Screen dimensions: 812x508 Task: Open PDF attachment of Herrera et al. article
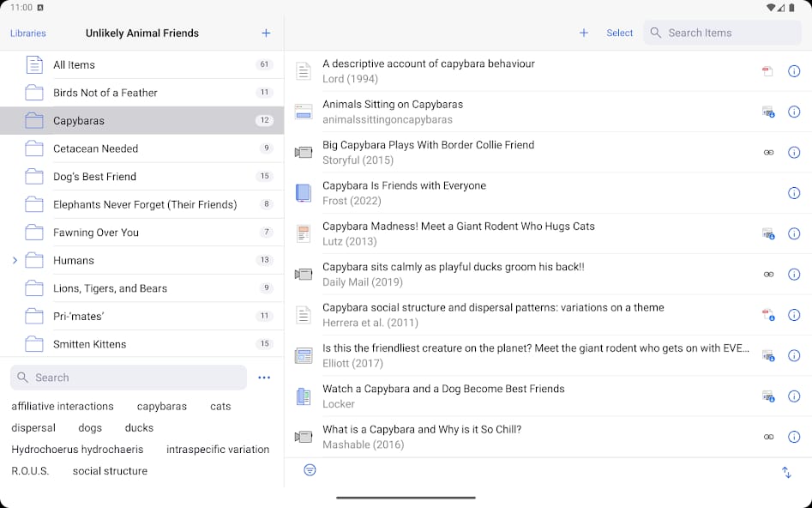coord(768,316)
